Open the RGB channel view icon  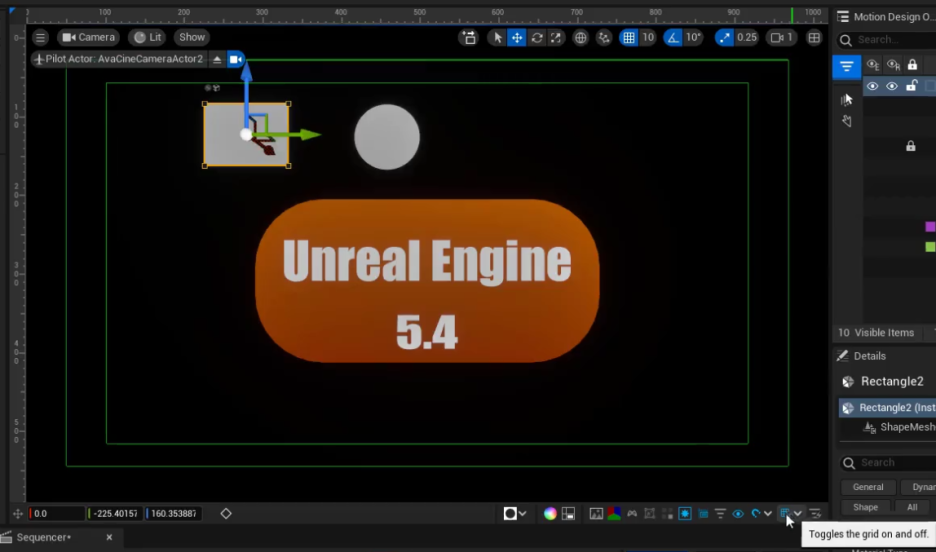click(614, 513)
